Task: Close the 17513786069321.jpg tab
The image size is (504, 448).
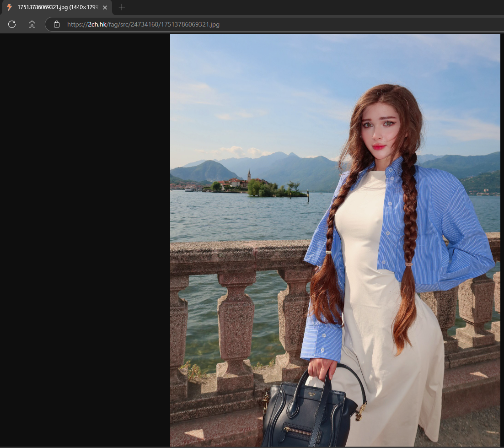Action: click(x=105, y=7)
